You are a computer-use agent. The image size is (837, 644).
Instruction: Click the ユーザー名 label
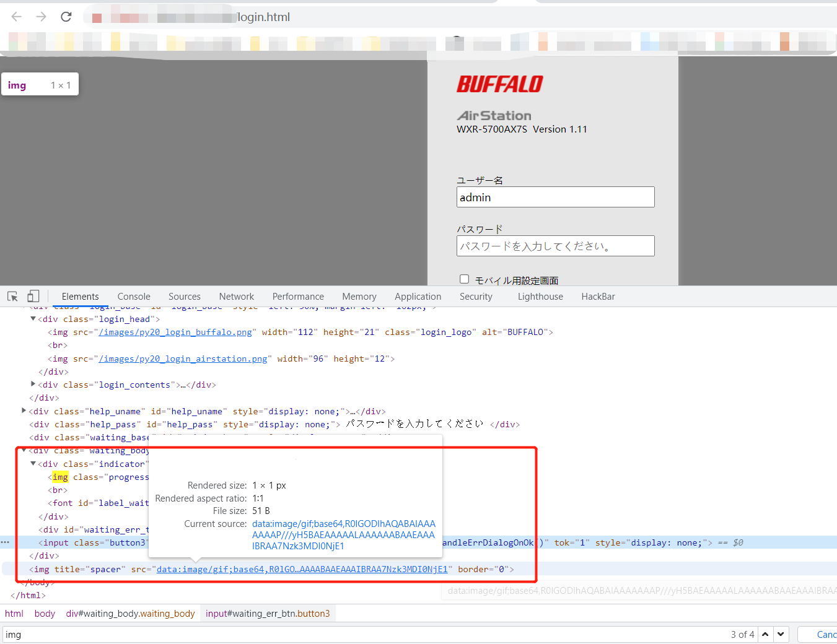tap(480, 180)
